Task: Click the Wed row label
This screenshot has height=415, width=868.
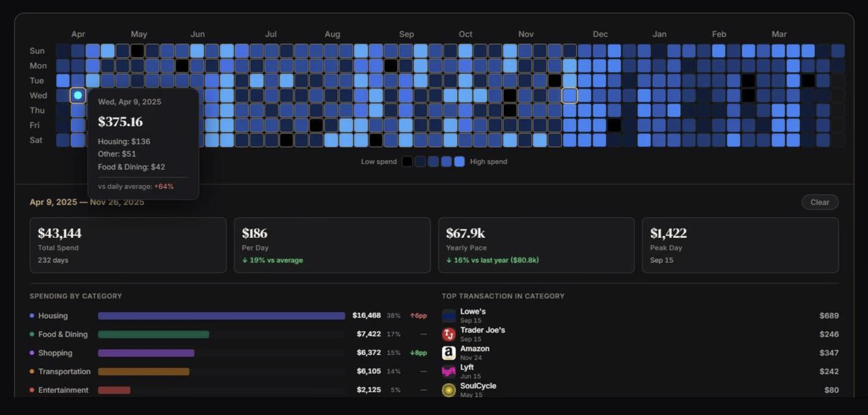Action: (x=38, y=95)
